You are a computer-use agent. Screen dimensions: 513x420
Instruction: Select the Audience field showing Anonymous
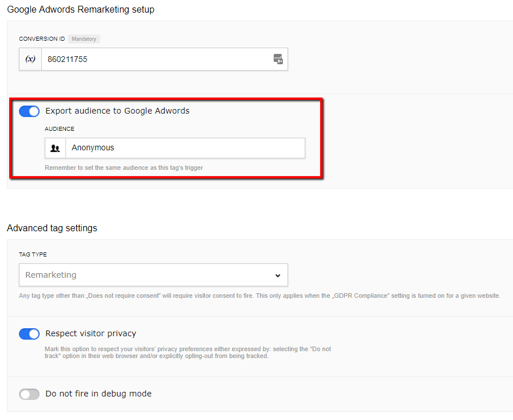[x=185, y=148]
